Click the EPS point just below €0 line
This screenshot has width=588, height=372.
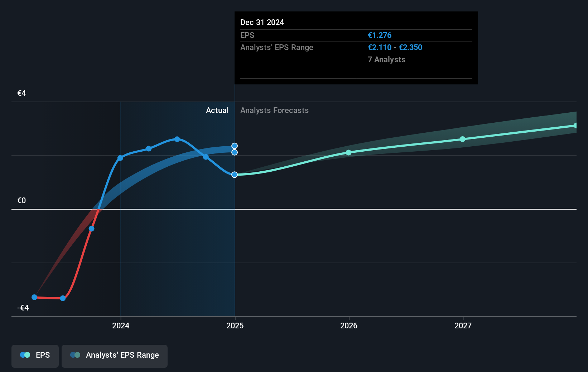(x=92, y=229)
